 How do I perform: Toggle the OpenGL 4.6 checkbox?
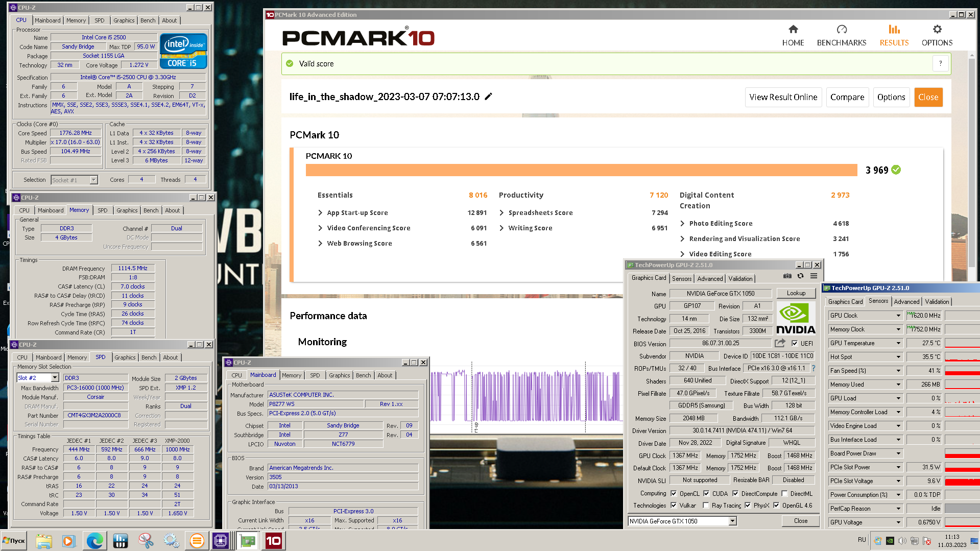pos(776,505)
